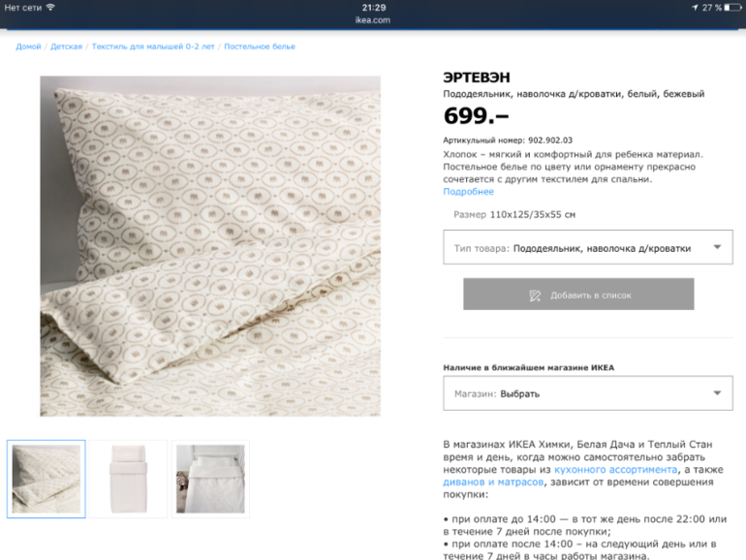
Task: Tap the location arrow status icon
Action: pyautogui.click(x=695, y=8)
